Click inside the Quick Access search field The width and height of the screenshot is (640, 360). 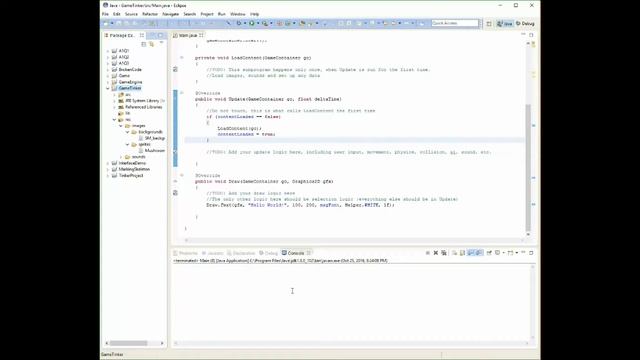(455, 23)
